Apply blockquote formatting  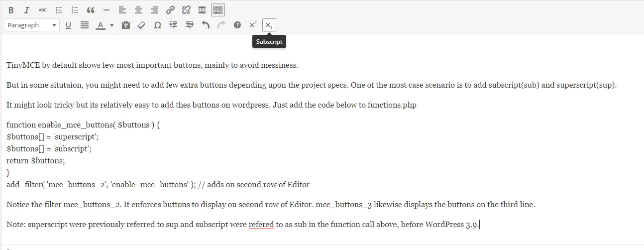pos(91,10)
